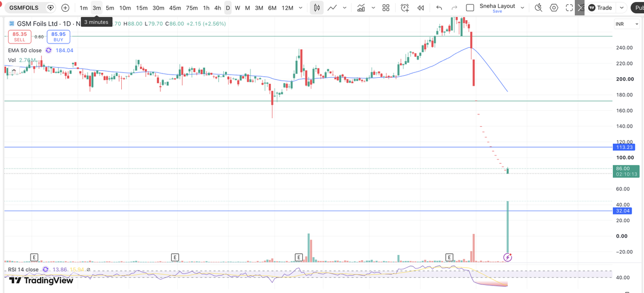This screenshot has height=293, width=644.
Task: Expand the Trade dropdown arrow
Action: (621, 8)
